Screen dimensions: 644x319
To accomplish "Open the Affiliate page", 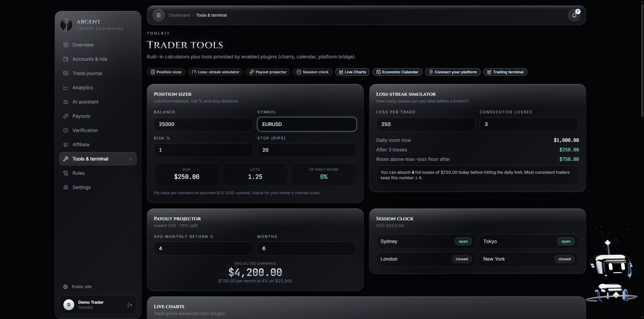I will click(98, 145).
